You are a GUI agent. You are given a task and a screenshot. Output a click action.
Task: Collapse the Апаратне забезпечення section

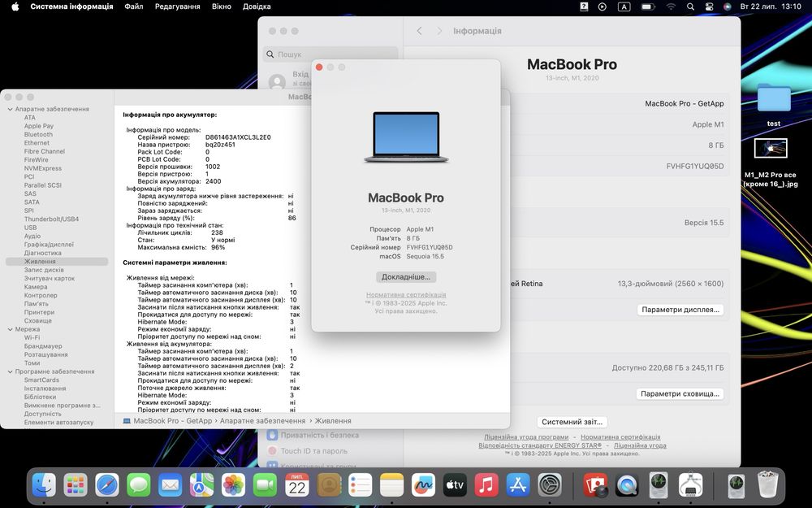point(10,110)
